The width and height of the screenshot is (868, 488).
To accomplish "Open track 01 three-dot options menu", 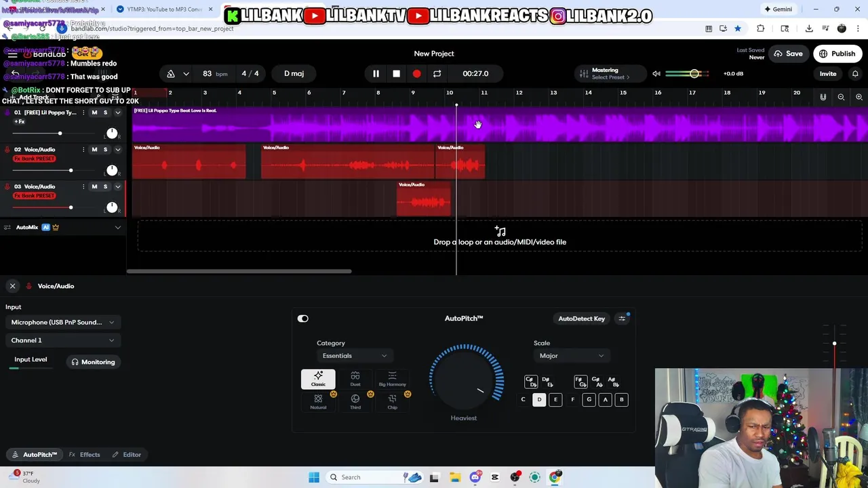I will pos(83,113).
